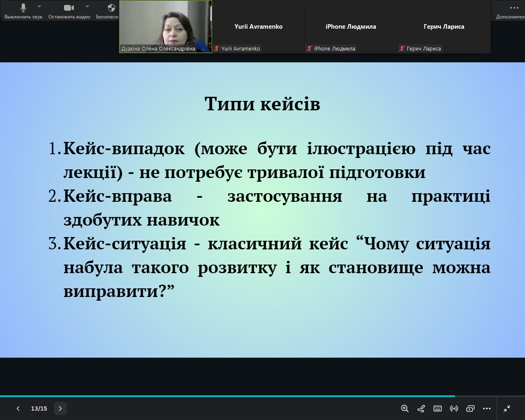Select the pen annotation tool
Screen dimensions: 525x420
[x=421, y=409]
